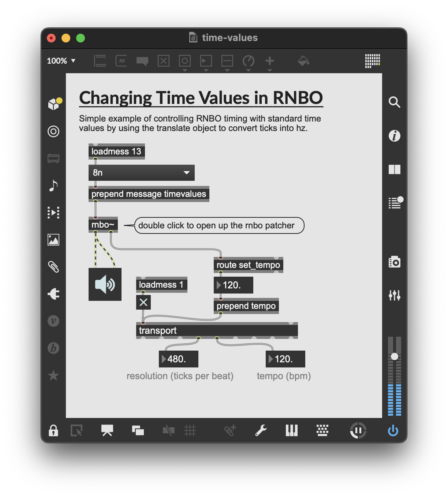Open the keyboard mapping icon in bottom bar
The height and width of the screenshot is (497, 448).
(322, 430)
